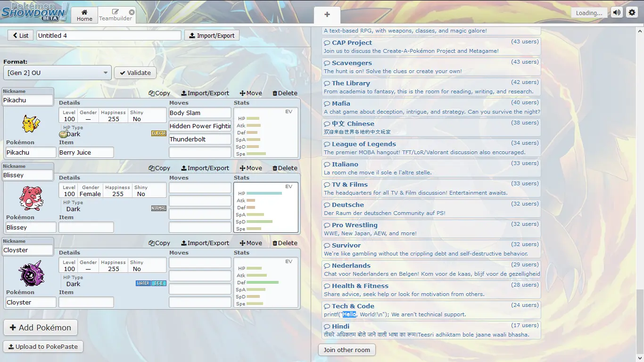The image size is (644, 362).
Task: Open Import/Export for the whole team
Action: click(212, 35)
